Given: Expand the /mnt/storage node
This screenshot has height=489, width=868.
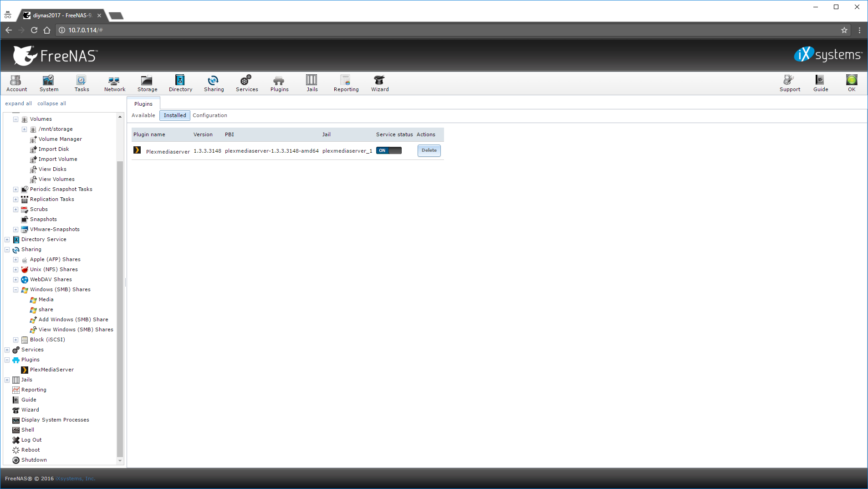Looking at the screenshot, I should click(24, 129).
